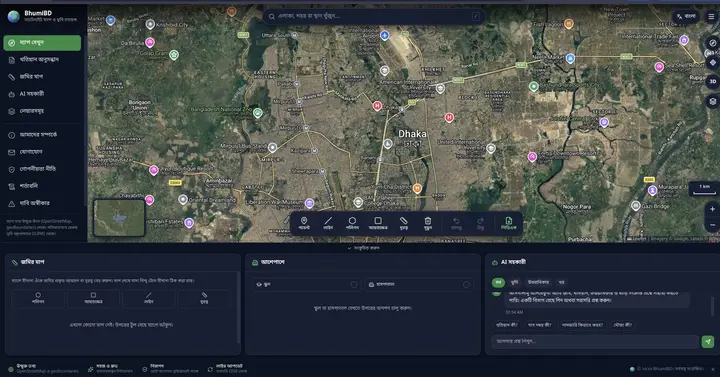Toggle the language switch button at top right
720x377 pixels.
click(686, 17)
